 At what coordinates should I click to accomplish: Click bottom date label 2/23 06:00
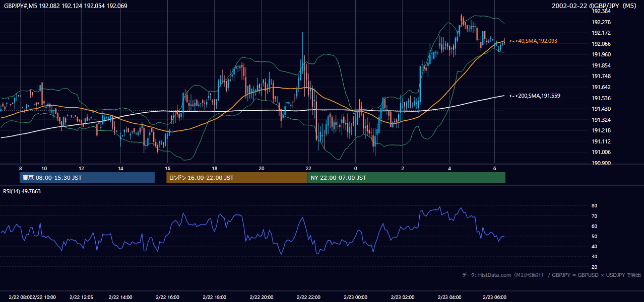click(495, 297)
